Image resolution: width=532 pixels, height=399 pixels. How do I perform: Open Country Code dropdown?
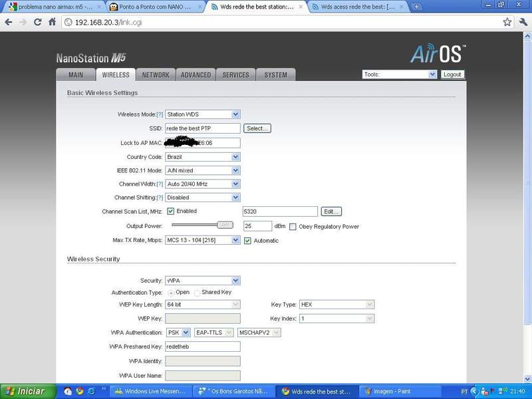tap(203, 157)
